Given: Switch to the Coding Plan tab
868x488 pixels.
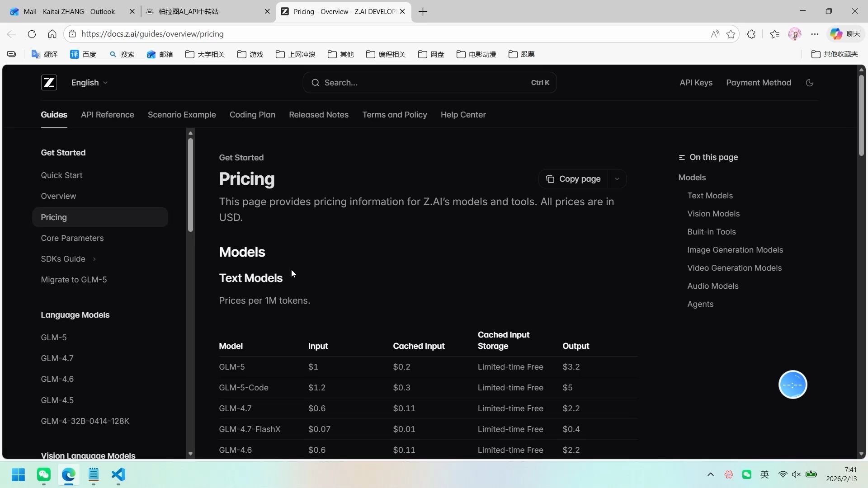Looking at the screenshot, I should tap(252, 115).
